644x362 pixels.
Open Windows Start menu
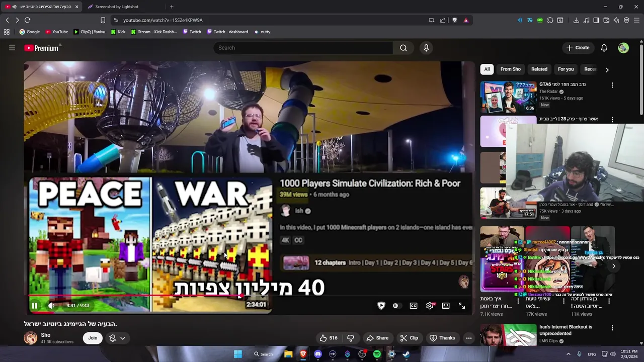(237, 354)
